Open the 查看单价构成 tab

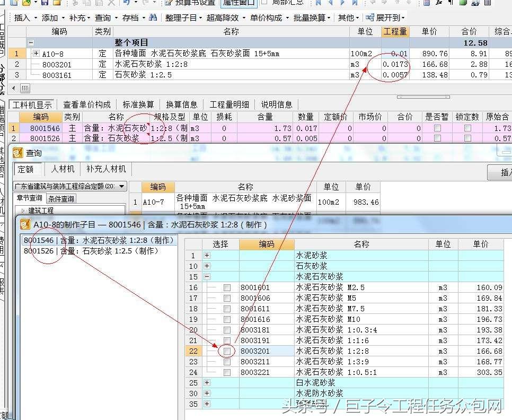(87, 104)
